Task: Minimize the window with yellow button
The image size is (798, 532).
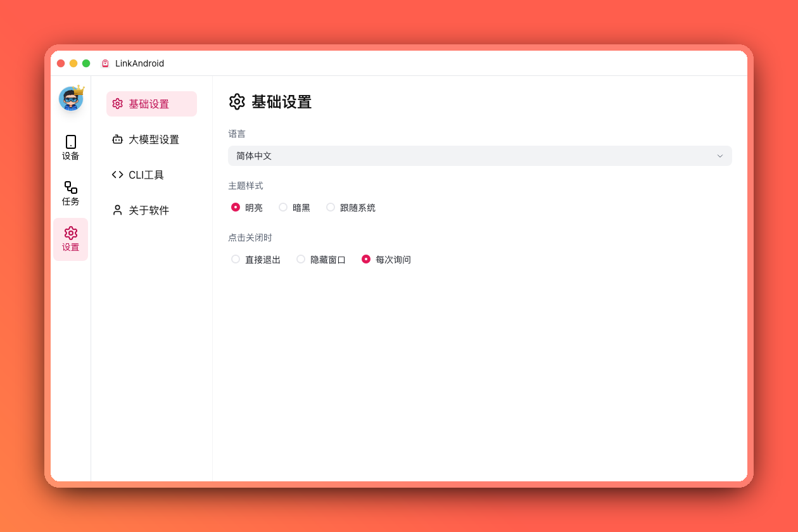Action: [x=73, y=63]
